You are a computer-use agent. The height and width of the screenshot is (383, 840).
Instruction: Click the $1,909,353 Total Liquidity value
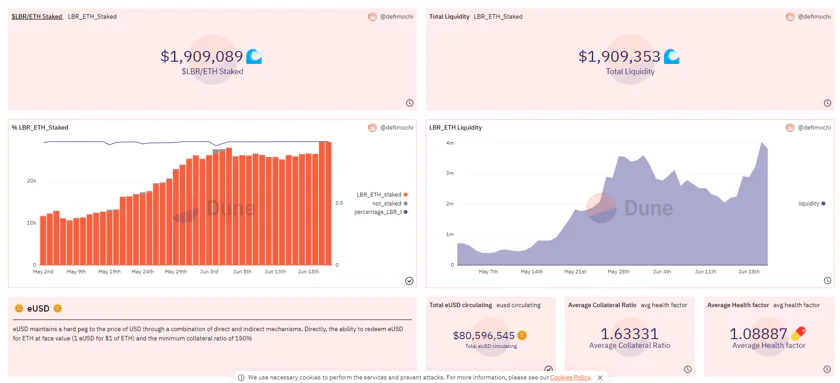click(619, 56)
